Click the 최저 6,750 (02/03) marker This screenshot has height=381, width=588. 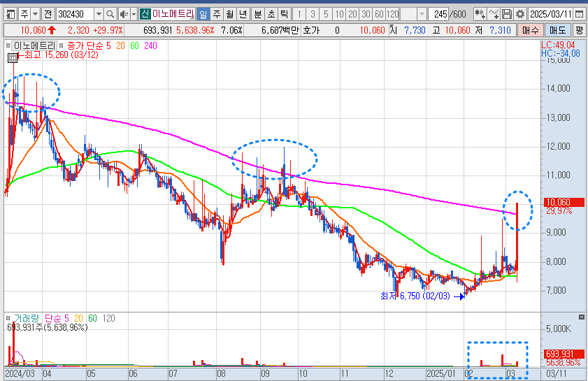422,296
